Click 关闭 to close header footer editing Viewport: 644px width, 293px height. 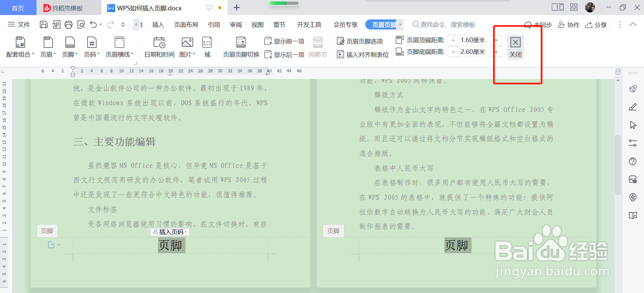click(x=516, y=47)
